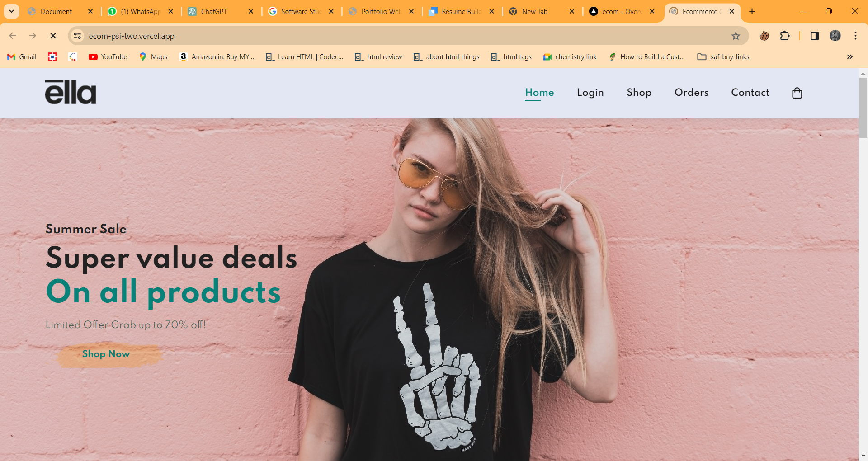Viewport: 868px width, 461px height.
Task: Open the Chrome profile avatar
Action: point(835,36)
